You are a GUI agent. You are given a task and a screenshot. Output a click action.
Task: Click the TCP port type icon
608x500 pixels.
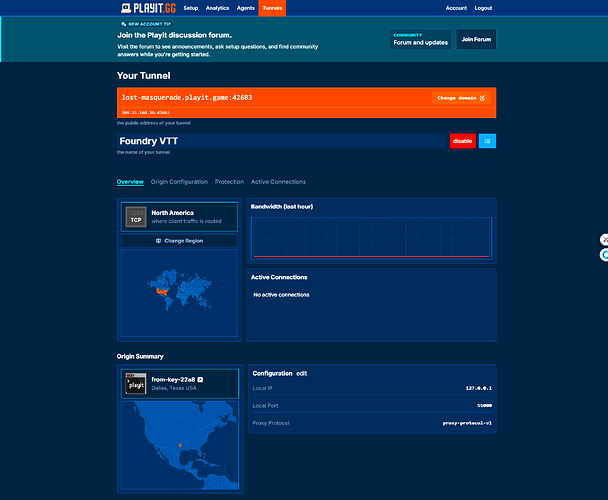136,216
